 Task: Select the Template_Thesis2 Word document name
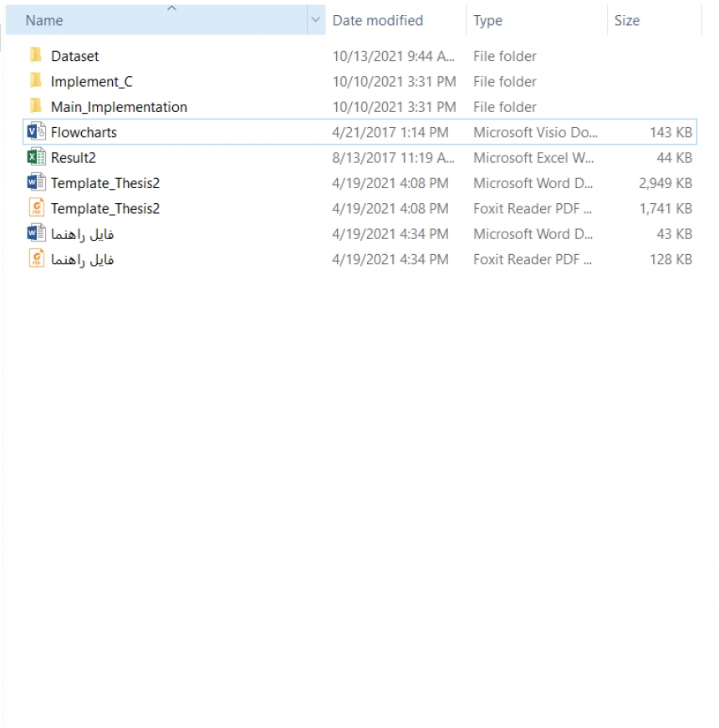pos(105,183)
